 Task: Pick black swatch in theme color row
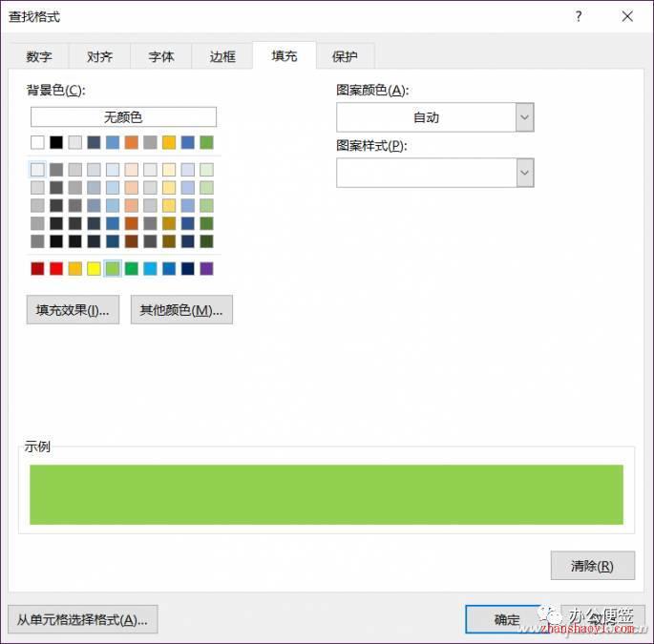tap(56, 142)
